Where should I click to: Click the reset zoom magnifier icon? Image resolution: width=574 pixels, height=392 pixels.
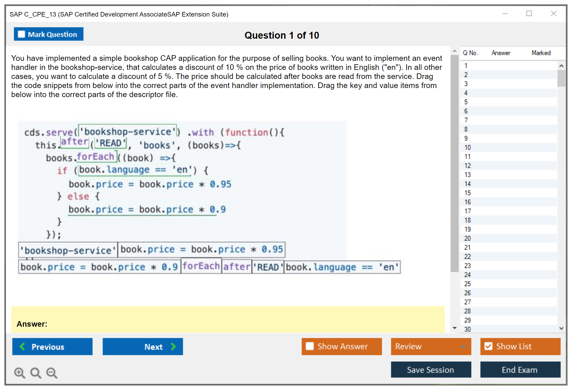(x=36, y=373)
